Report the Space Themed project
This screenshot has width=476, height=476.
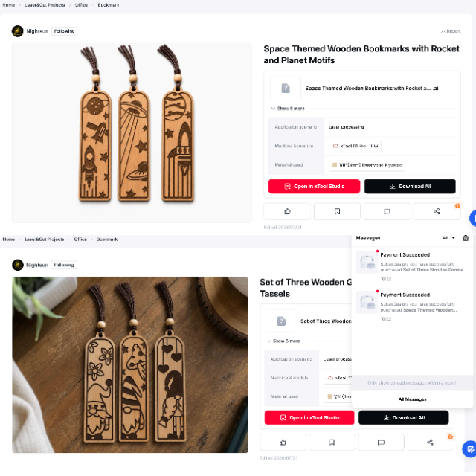(451, 31)
